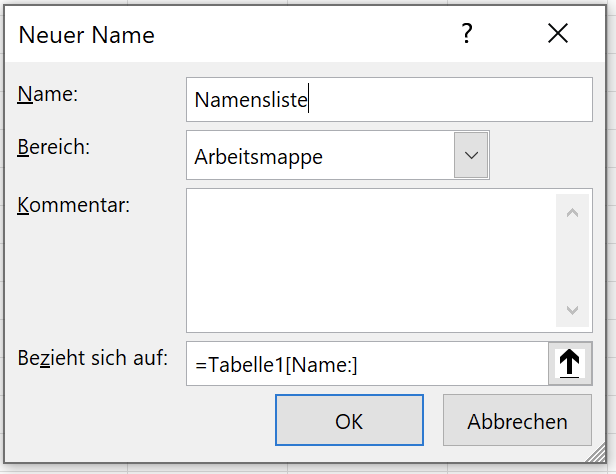The height and width of the screenshot is (474, 616).
Task: Click the resize grip in dialog corner
Action: 596,453
